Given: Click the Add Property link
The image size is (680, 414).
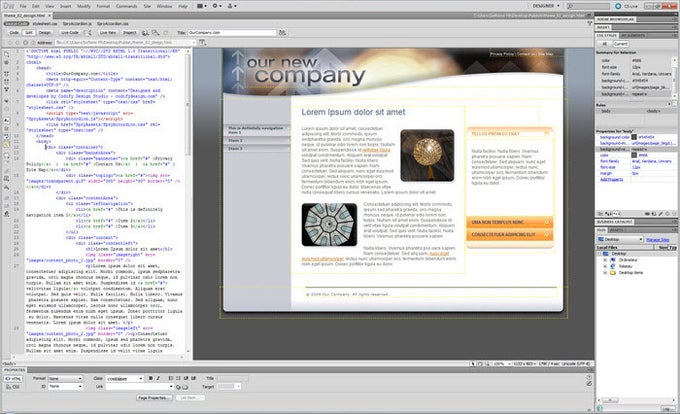Looking at the screenshot, I should point(611,179).
